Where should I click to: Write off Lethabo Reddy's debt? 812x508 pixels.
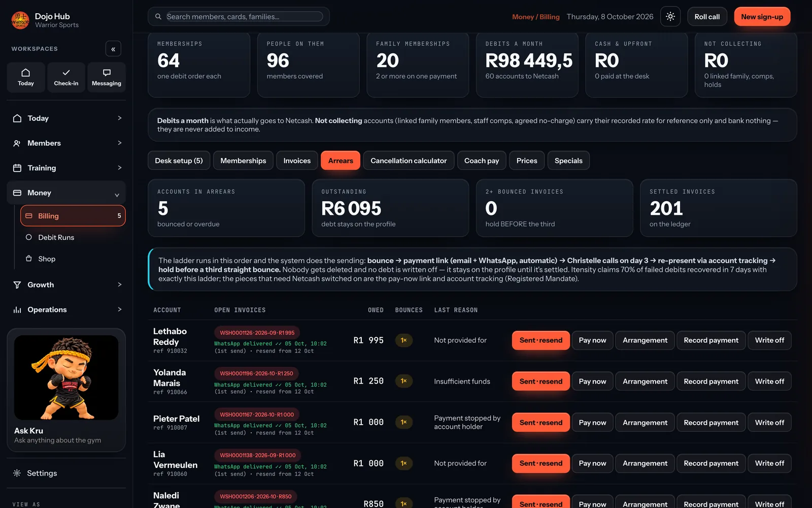[x=769, y=340]
